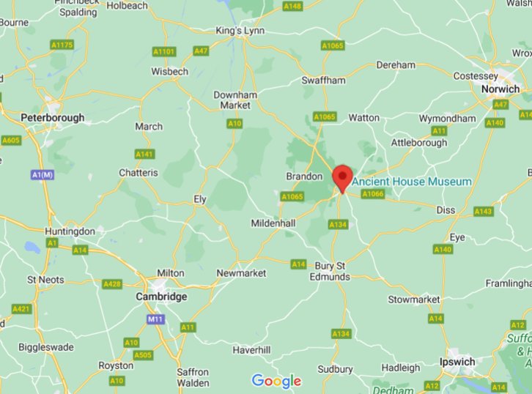The height and width of the screenshot is (394, 532).
Task: Select the Ely town label
Action: tap(200, 199)
